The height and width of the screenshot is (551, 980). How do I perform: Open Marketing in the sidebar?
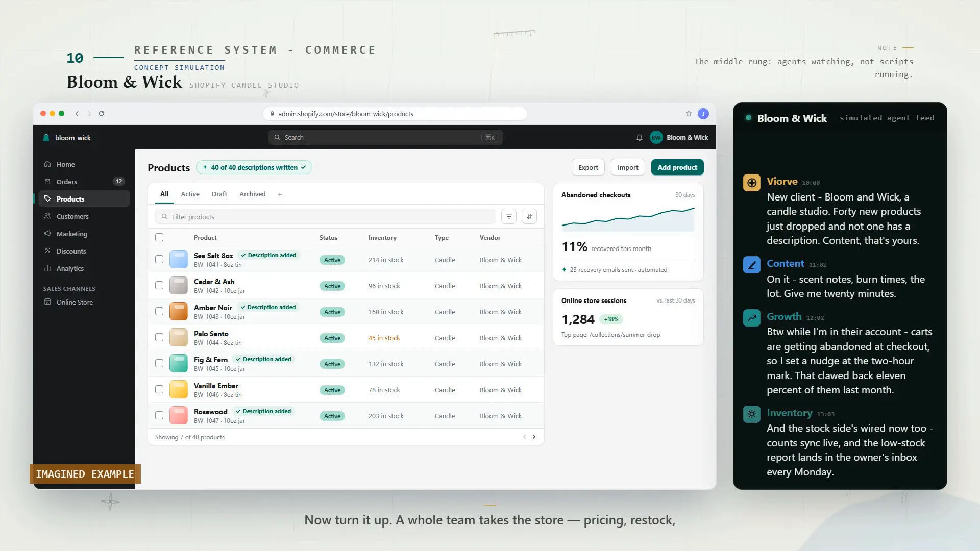point(84,234)
